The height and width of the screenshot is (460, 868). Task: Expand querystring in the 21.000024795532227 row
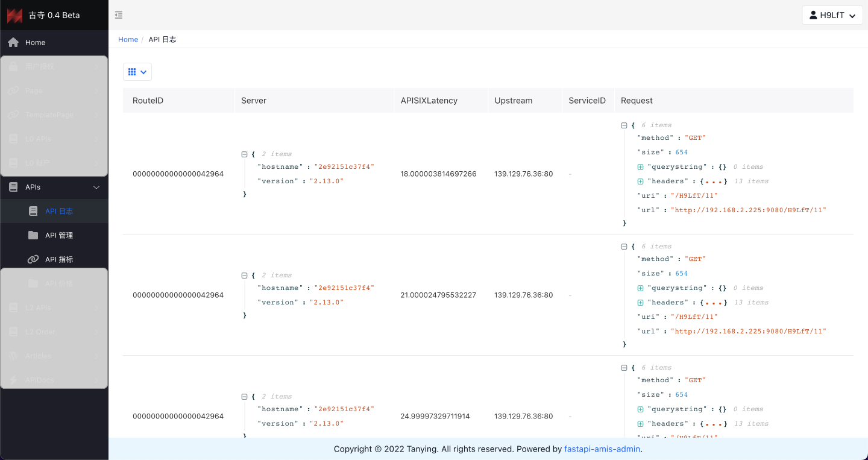(640, 288)
